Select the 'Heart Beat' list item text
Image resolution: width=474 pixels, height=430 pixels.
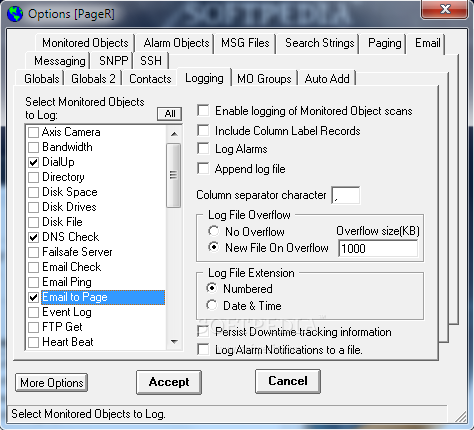68,342
